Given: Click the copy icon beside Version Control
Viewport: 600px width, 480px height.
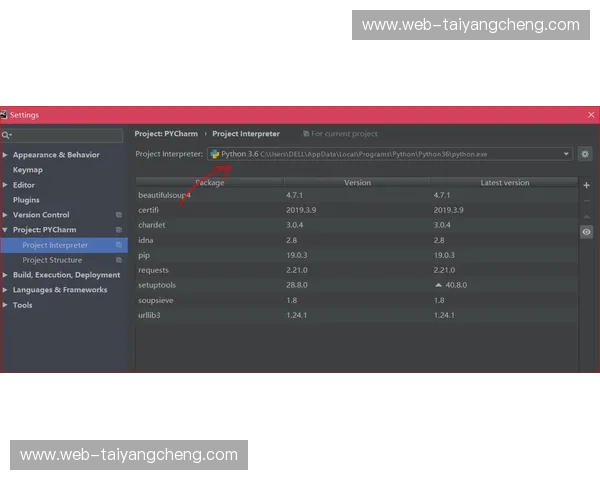Looking at the screenshot, I should pos(119,215).
